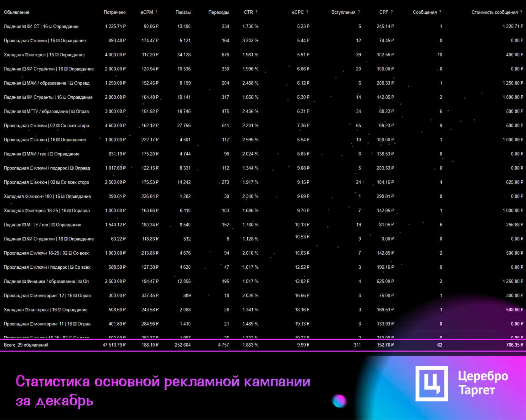Click the help icon beside CPF header
526x420 pixels.
392,12
